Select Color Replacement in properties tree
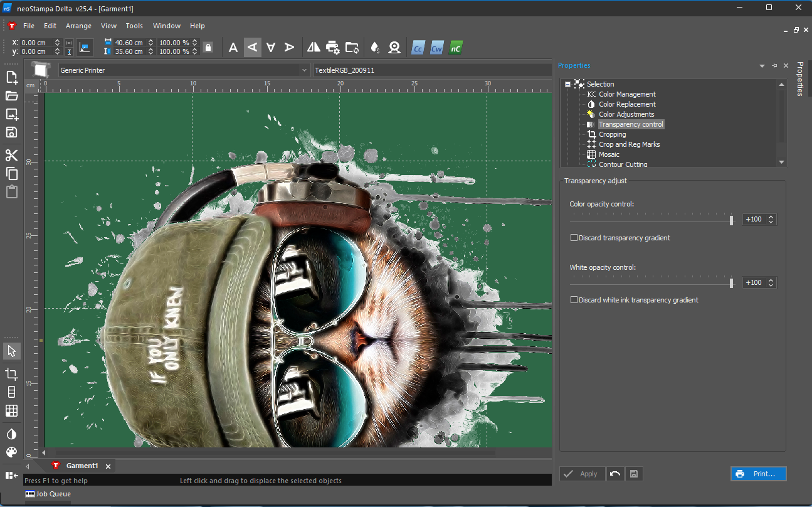The width and height of the screenshot is (812, 507). click(x=626, y=104)
